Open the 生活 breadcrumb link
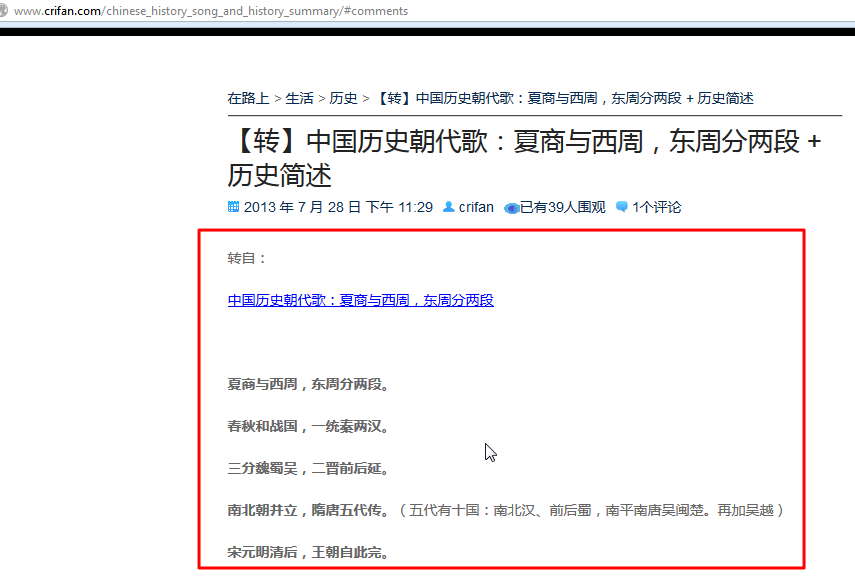Viewport: 855px width, 588px height. point(299,98)
